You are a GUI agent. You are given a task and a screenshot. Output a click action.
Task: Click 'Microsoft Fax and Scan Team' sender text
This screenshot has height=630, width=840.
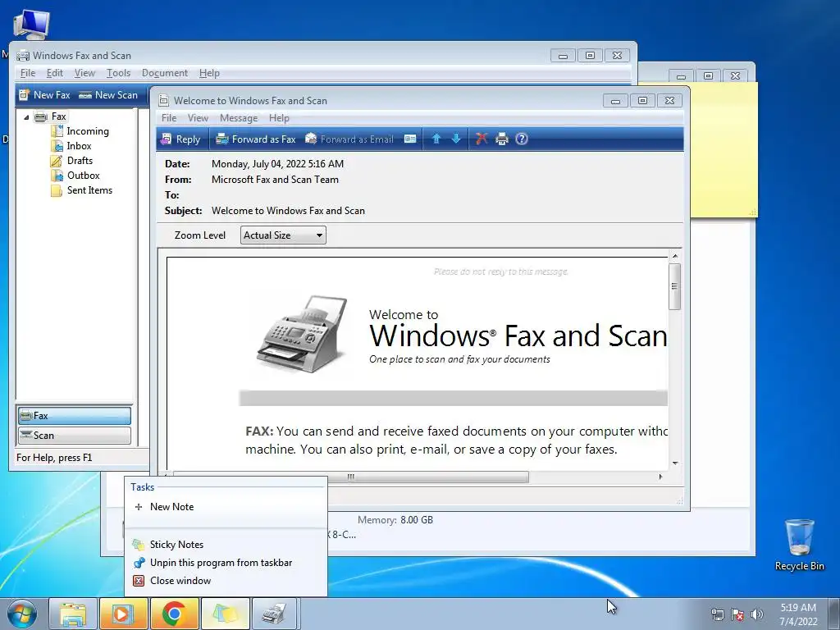275,180
